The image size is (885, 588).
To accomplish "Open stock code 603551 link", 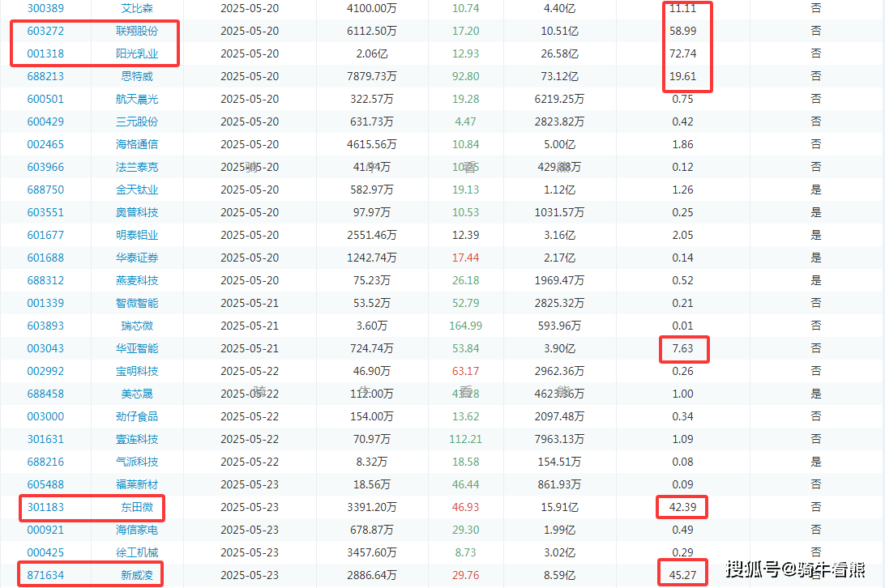I will click(45, 212).
